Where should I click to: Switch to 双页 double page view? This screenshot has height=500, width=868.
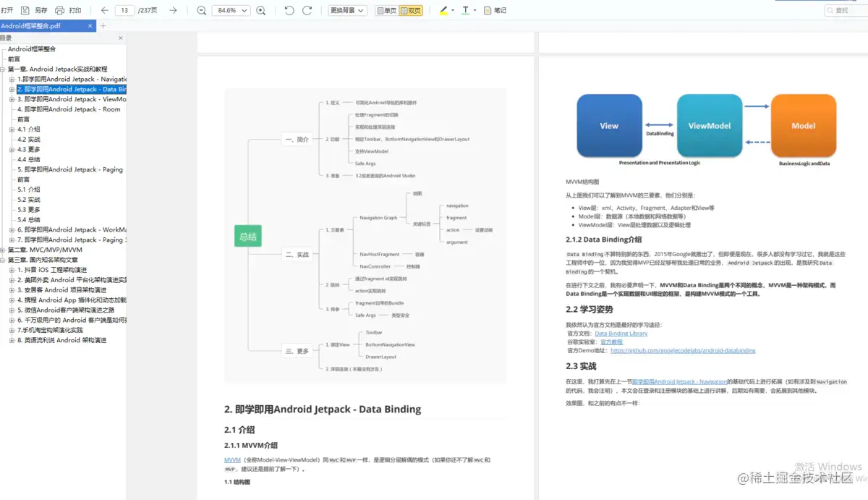pyautogui.click(x=411, y=10)
